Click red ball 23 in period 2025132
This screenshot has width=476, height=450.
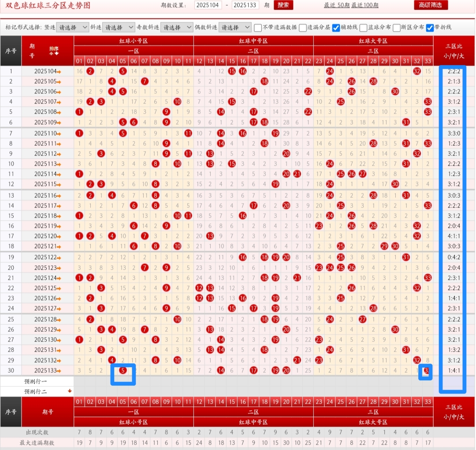tap(319, 360)
